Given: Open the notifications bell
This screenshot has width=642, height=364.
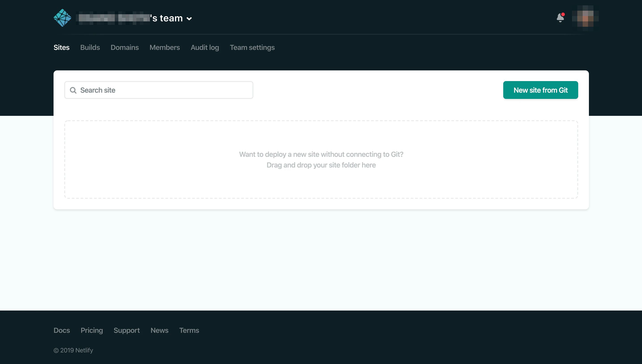Looking at the screenshot, I should (x=560, y=18).
